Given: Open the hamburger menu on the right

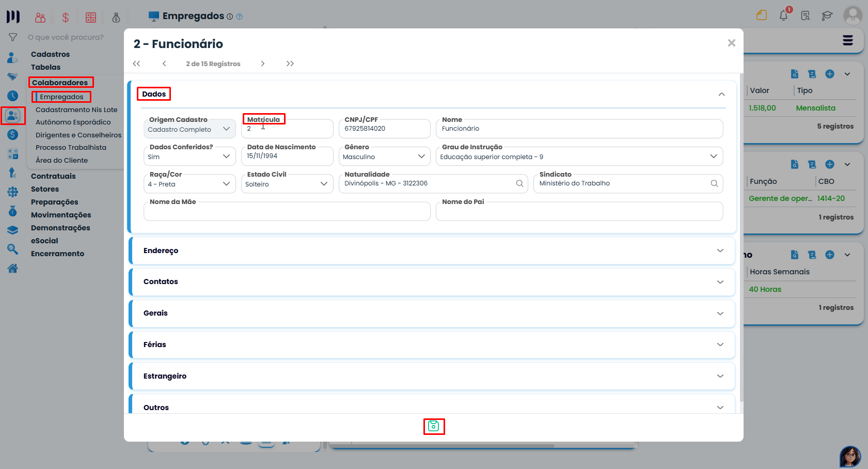Looking at the screenshot, I should pyautogui.click(x=848, y=40).
